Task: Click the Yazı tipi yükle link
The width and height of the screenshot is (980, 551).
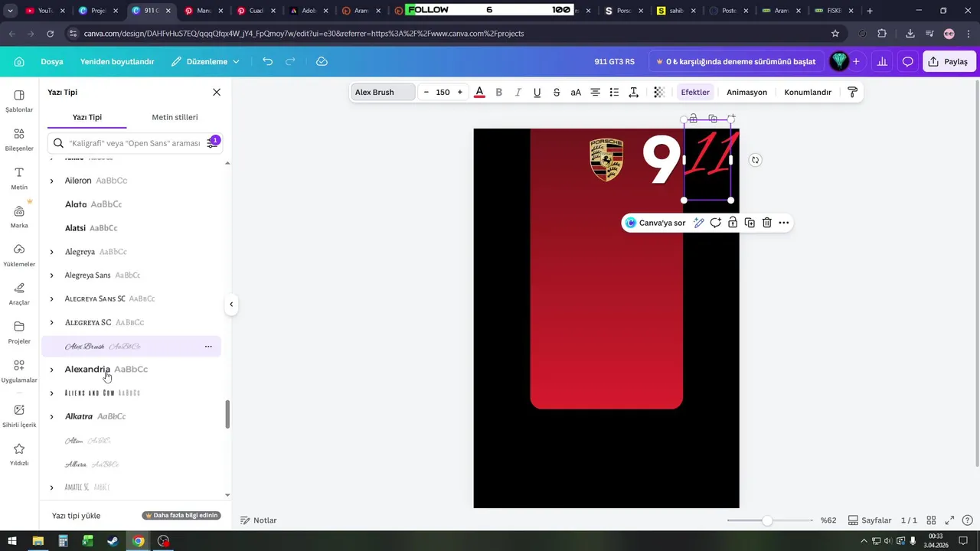Action: click(76, 516)
